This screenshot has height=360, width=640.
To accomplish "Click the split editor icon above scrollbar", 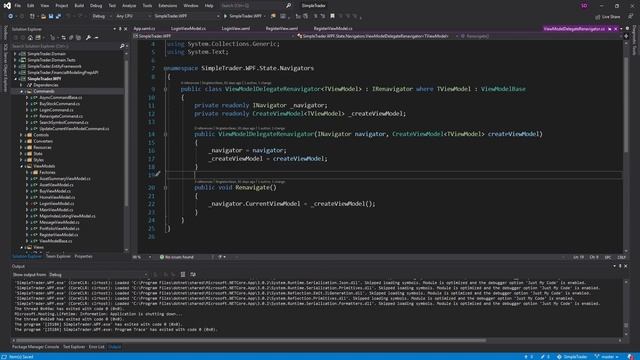I will 626,36.
